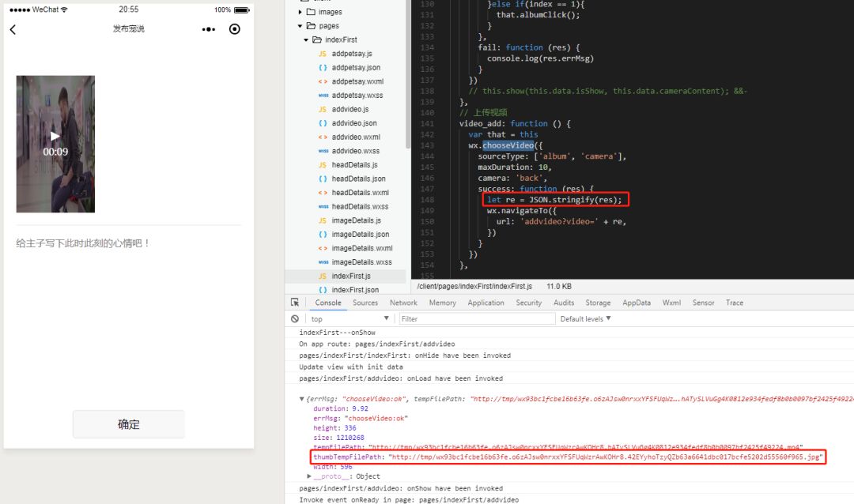Click the 'maxDuration: 10' code line
This screenshot has height=504, width=854.
coord(515,167)
